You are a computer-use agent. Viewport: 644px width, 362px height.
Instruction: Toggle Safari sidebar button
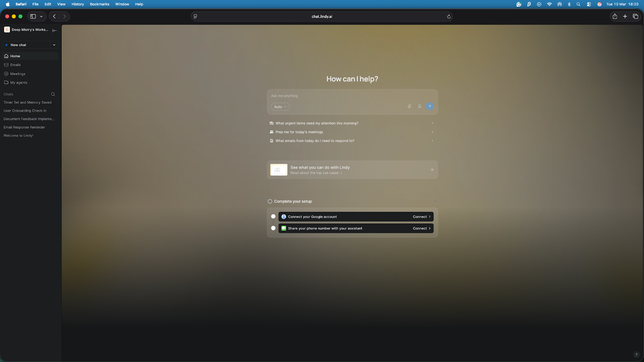coord(33,16)
